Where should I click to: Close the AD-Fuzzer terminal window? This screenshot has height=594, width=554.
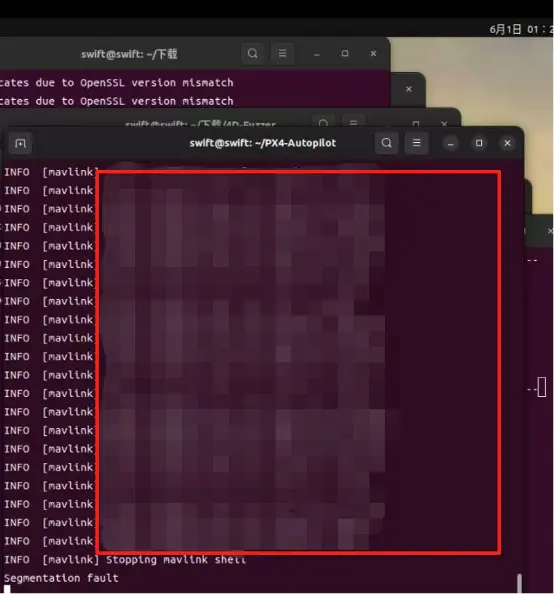[444, 123]
